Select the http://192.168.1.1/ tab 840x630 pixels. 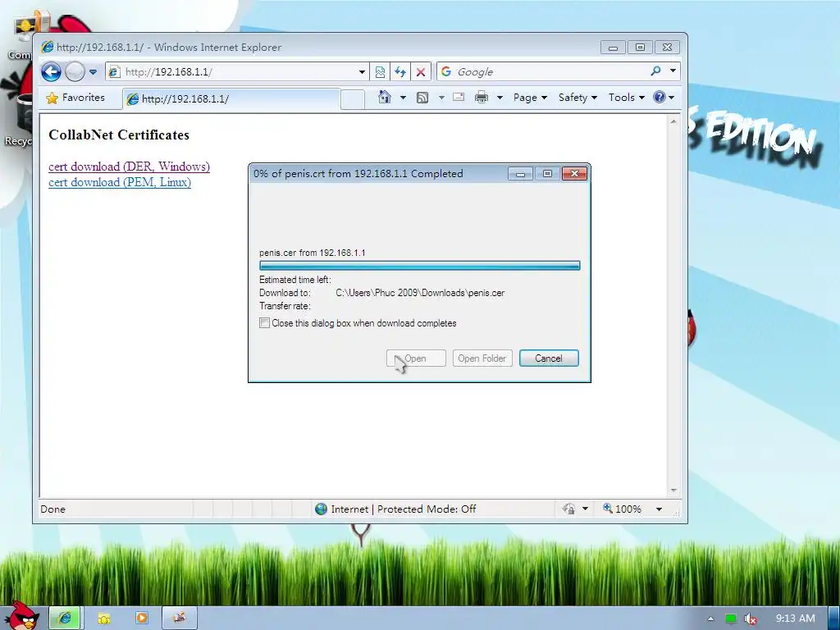click(x=231, y=99)
